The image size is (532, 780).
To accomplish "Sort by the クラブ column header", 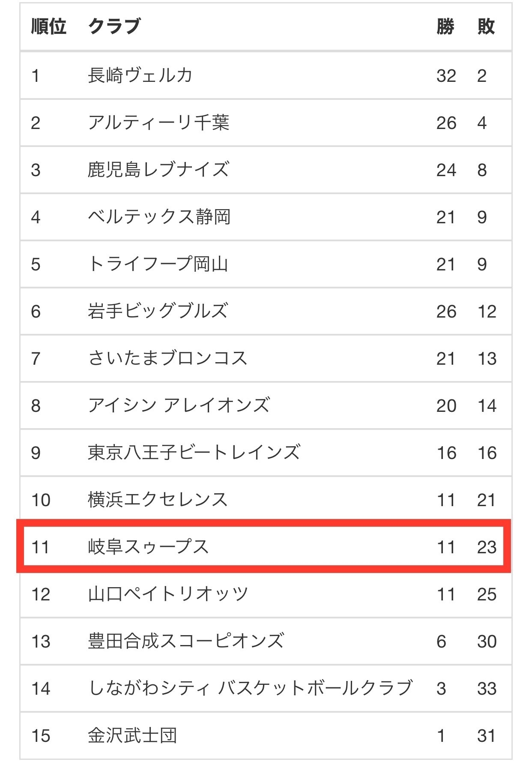I will click(114, 27).
